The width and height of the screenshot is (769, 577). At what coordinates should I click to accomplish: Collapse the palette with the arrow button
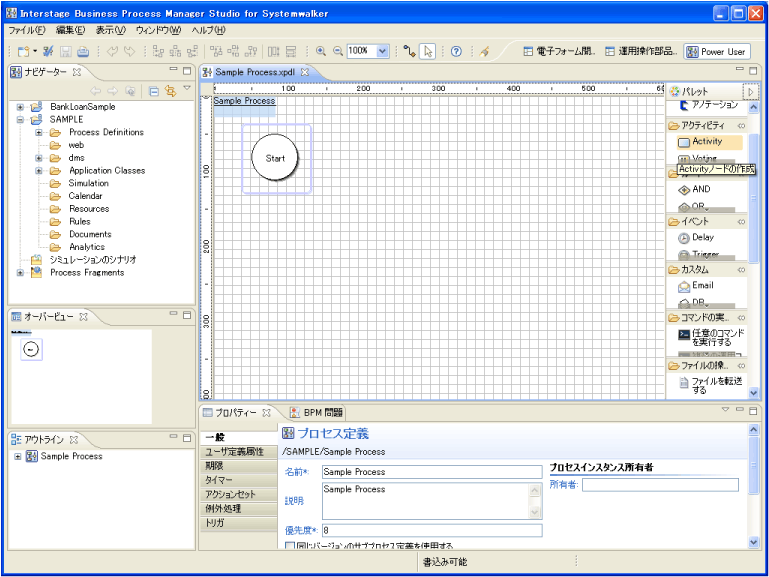(x=750, y=92)
